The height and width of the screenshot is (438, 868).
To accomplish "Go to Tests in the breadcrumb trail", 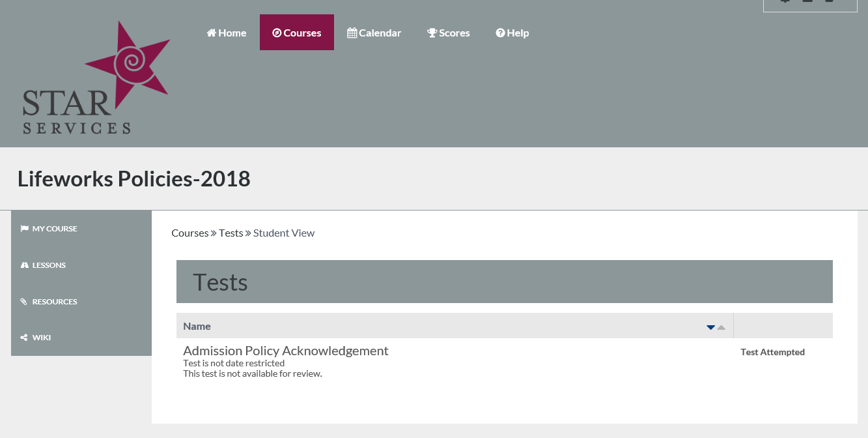I will [x=231, y=233].
